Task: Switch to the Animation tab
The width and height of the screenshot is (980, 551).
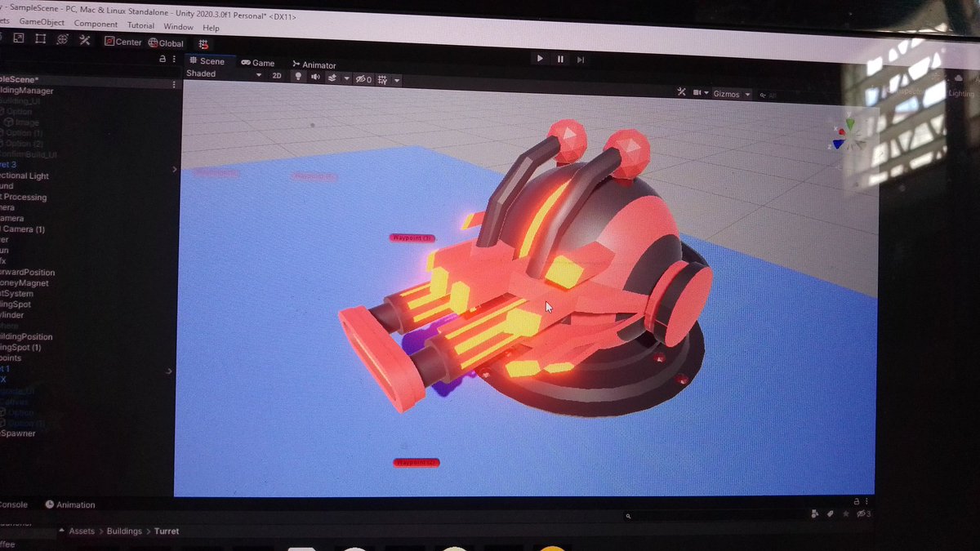Action: pos(70,504)
